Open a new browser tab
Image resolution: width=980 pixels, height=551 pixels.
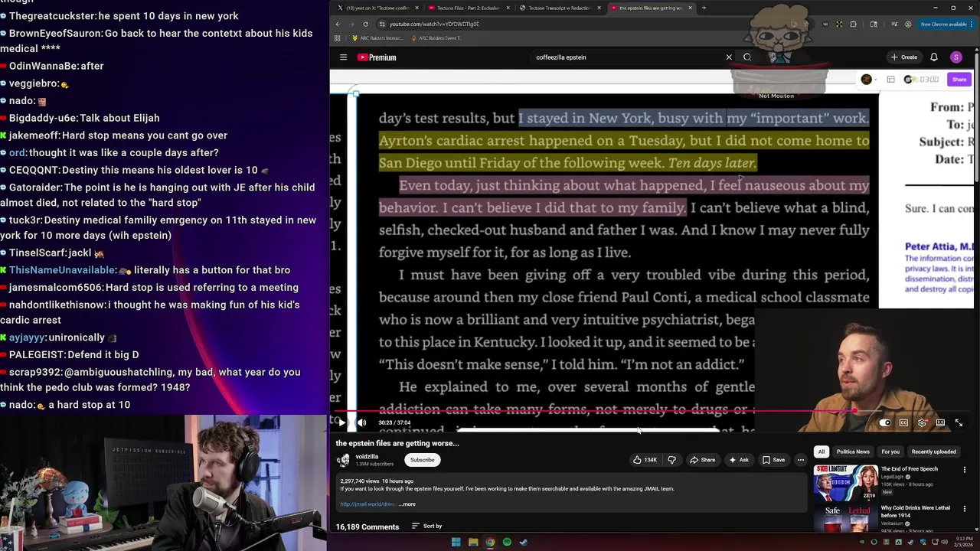[704, 8]
